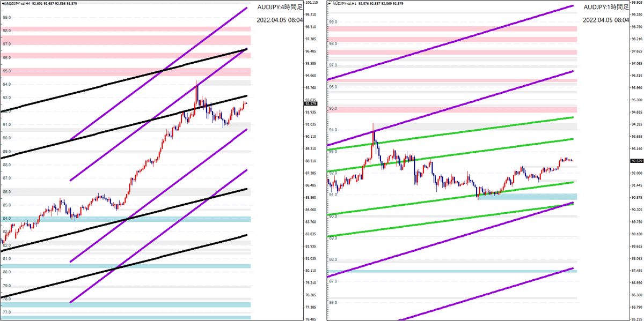
Task: Click the 84.660 price axis value
Action: (311, 210)
